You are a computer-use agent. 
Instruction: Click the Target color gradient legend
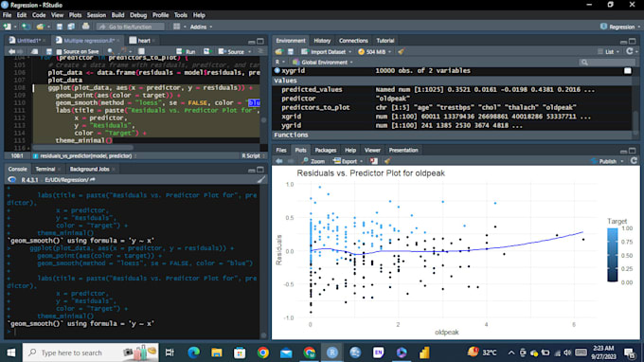point(613,255)
